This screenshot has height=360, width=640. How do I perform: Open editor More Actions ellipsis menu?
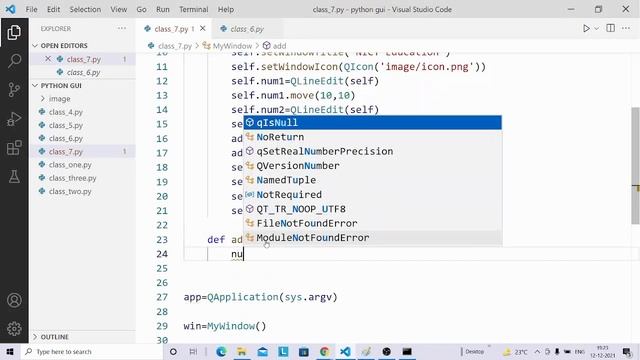[x=626, y=28]
